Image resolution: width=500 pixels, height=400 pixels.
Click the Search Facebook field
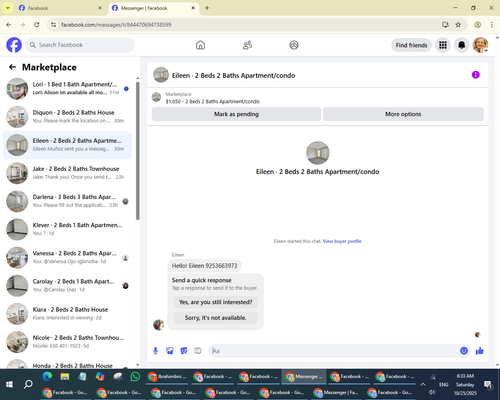click(x=80, y=45)
